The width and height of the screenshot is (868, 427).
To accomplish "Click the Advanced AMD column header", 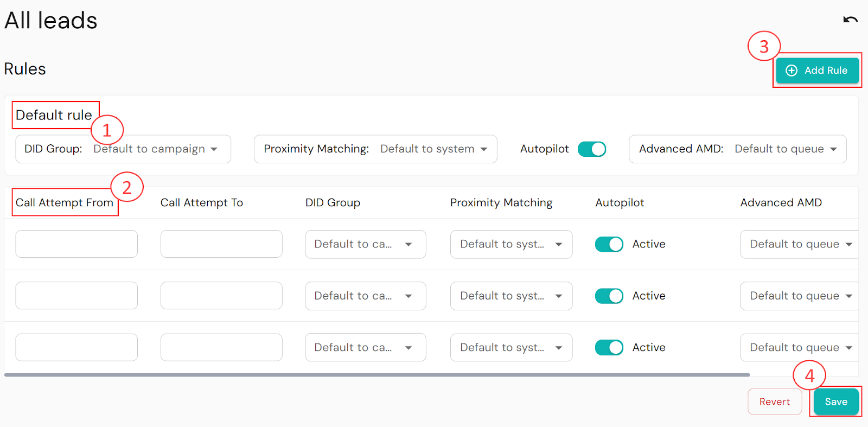I will (781, 203).
